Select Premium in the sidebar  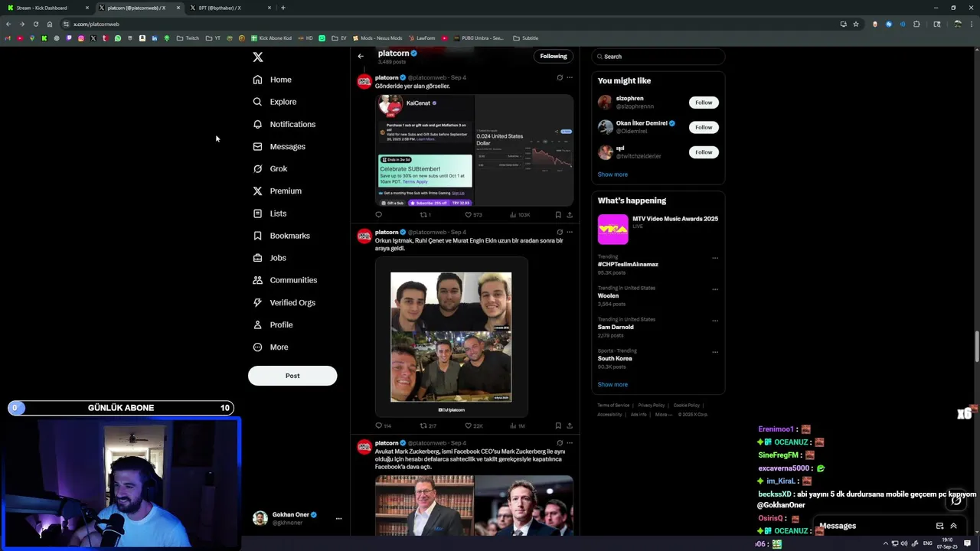click(277, 191)
